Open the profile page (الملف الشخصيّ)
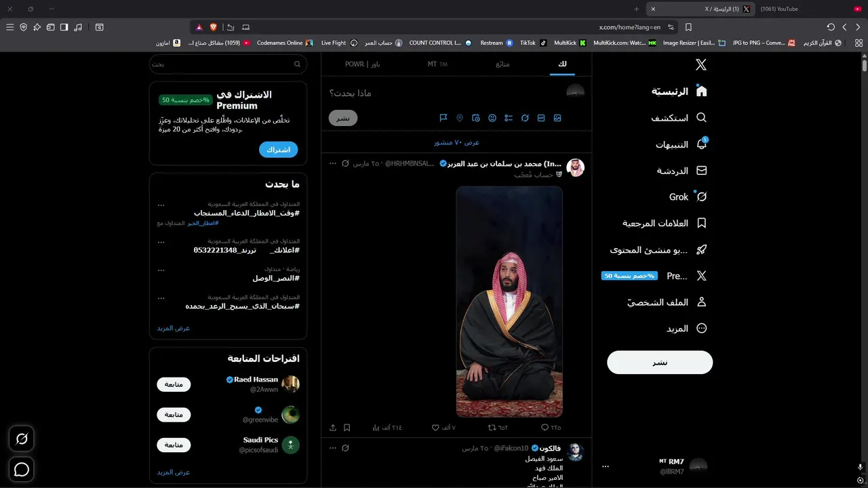This screenshot has height=488, width=868. pyautogui.click(x=667, y=302)
